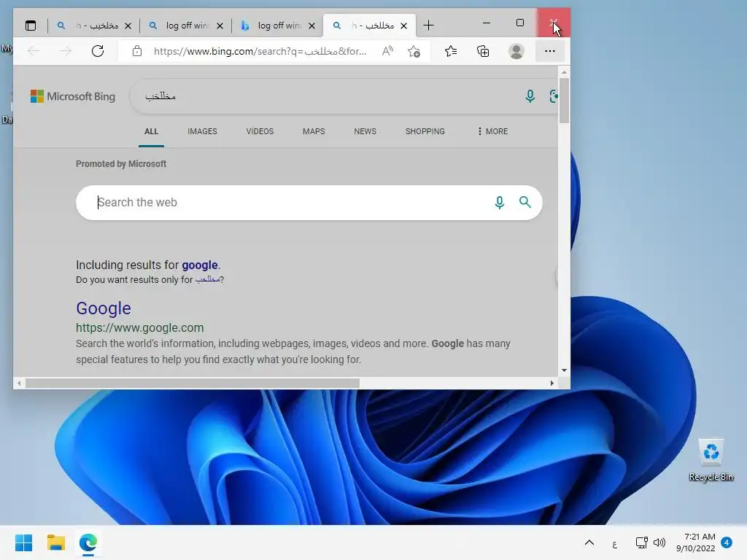Screen dimensions: 747x560
Task: Open the Collections icon
Action: tap(483, 51)
